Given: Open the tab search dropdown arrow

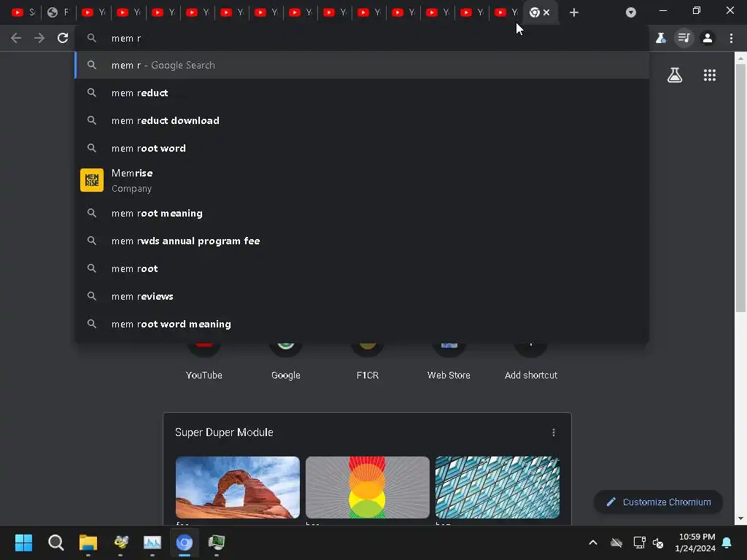Looking at the screenshot, I should point(631,13).
